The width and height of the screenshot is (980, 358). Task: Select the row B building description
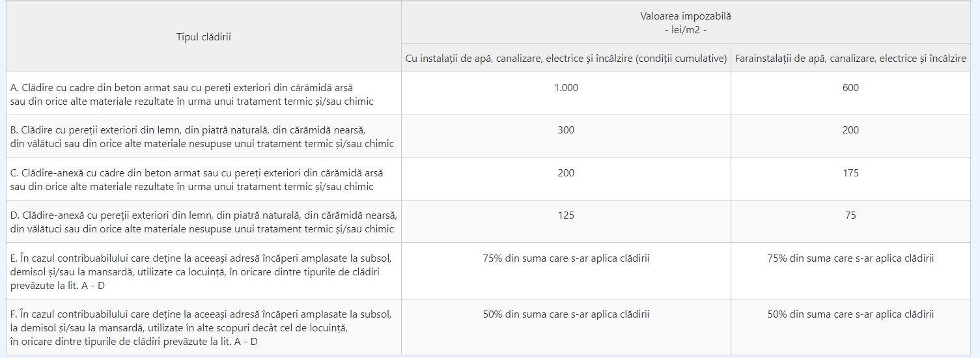tap(202, 137)
